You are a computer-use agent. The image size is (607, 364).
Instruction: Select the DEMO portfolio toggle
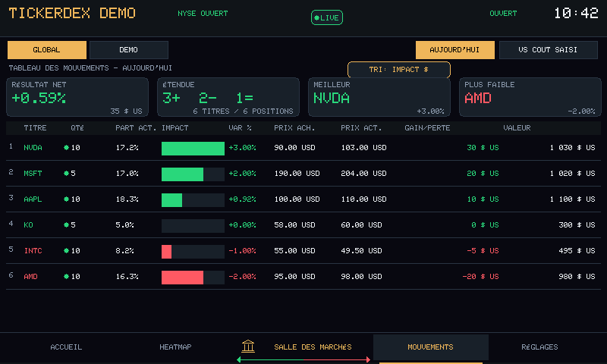(129, 50)
